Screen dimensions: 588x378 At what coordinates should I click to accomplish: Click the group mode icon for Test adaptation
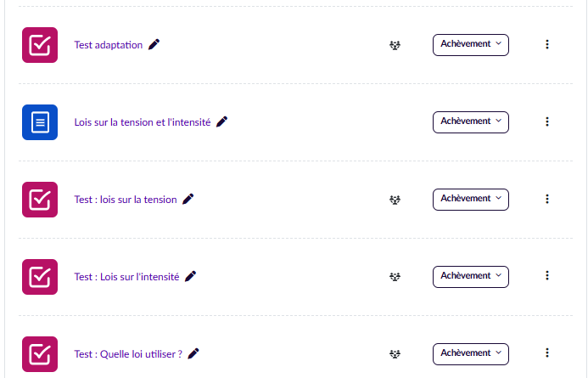395,45
